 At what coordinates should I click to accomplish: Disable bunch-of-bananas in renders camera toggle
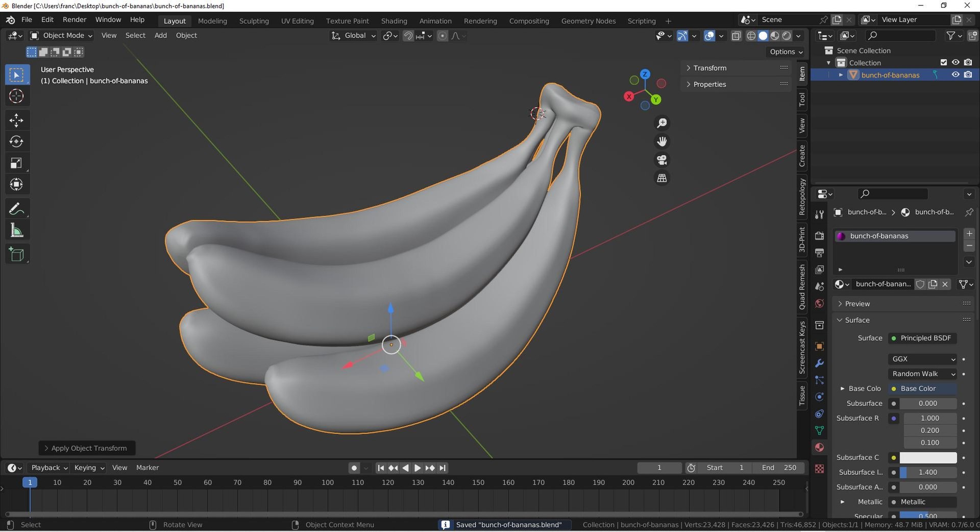coord(968,75)
